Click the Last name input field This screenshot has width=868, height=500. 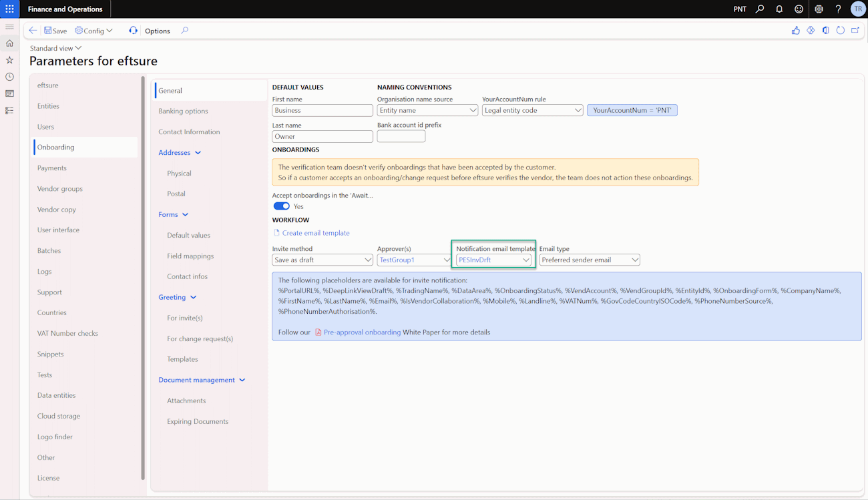click(322, 136)
